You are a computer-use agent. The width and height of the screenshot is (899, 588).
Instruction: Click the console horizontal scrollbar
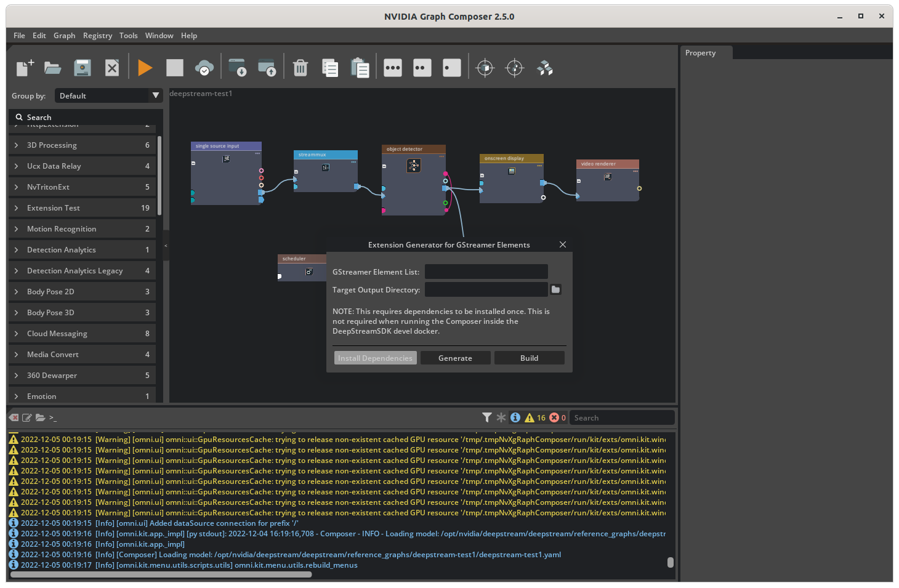(161, 574)
